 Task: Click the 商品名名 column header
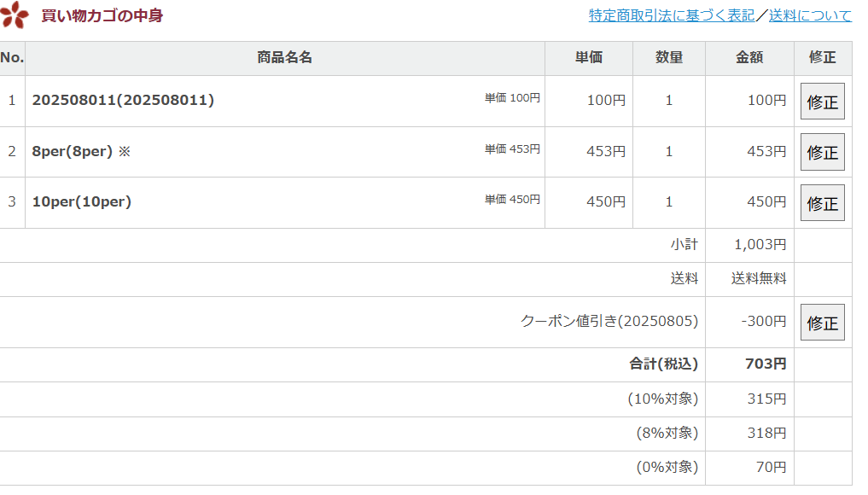284,58
